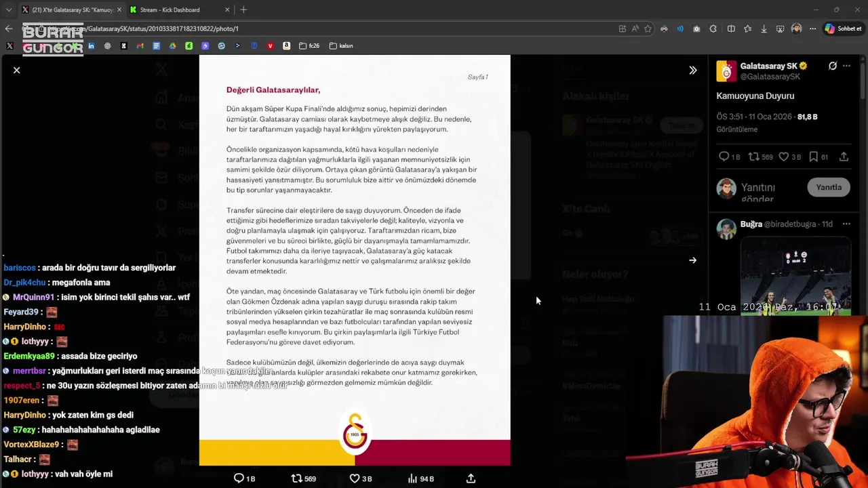The image size is (868, 488).
Task: Open the black Kick K bookmark
Action: 123,46
